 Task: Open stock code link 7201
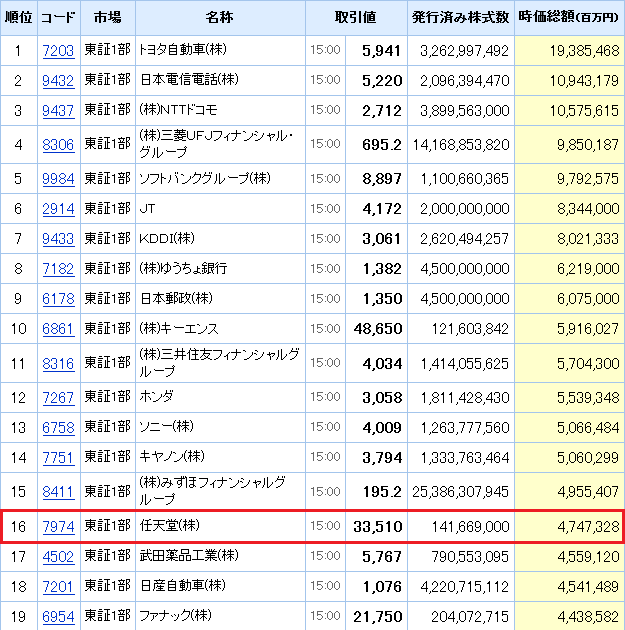coord(58,587)
